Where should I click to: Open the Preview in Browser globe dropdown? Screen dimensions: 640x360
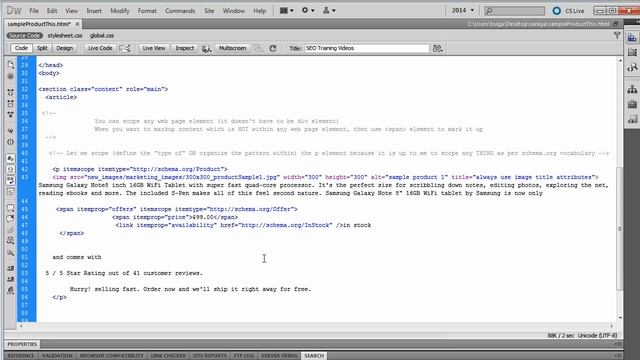(x=207, y=48)
